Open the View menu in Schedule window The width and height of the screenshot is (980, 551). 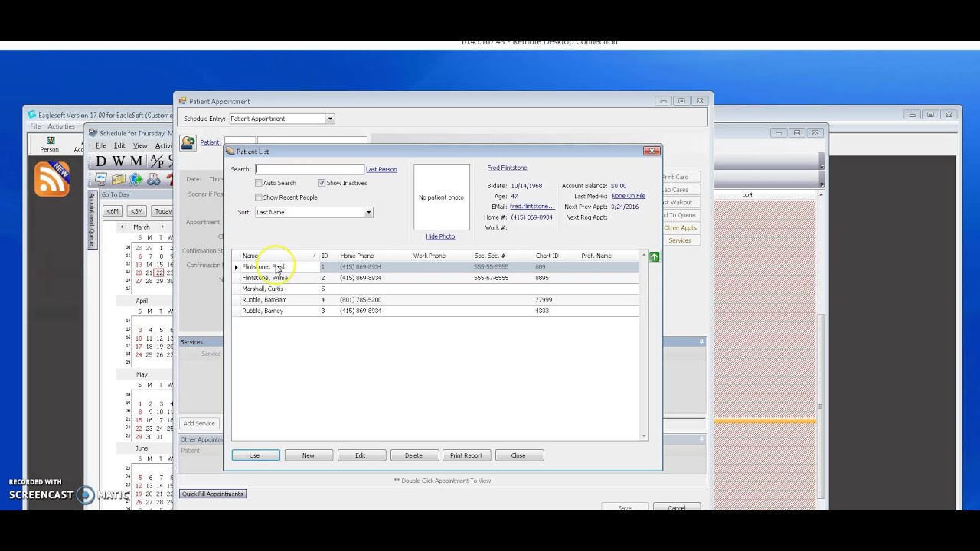(x=140, y=145)
